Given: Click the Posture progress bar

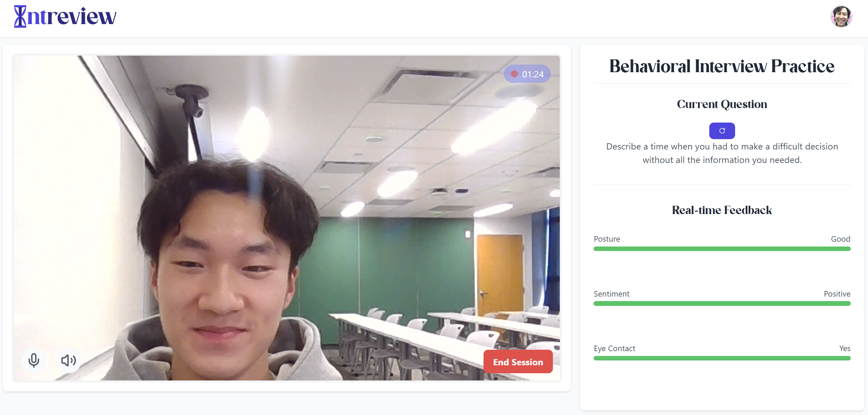Looking at the screenshot, I should click(x=722, y=249).
